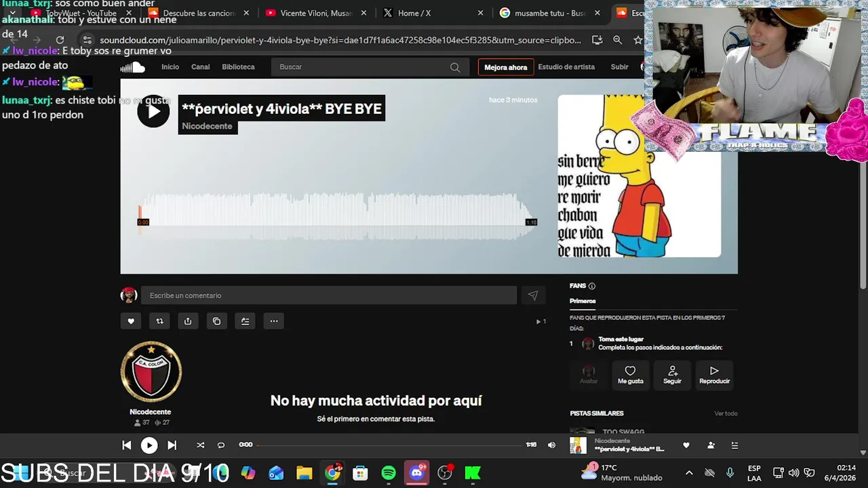Open the Nicodecente artist link under the title
The height and width of the screenshot is (488, 868).
(207, 126)
